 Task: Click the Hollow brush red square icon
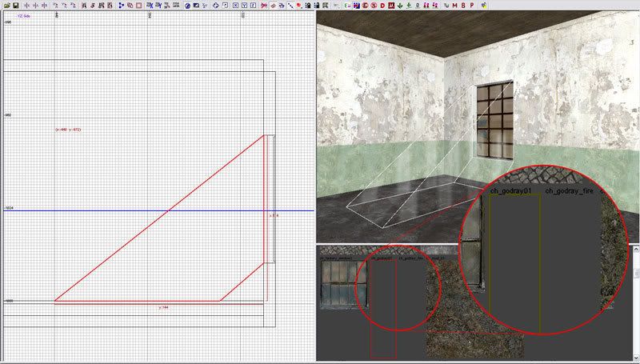pyautogui.click(x=138, y=6)
